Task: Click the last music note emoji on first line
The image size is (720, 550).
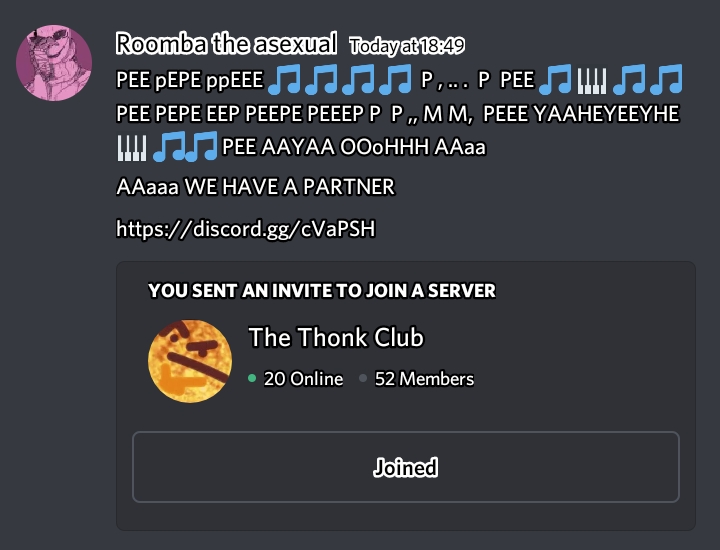Action: tap(666, 79)
